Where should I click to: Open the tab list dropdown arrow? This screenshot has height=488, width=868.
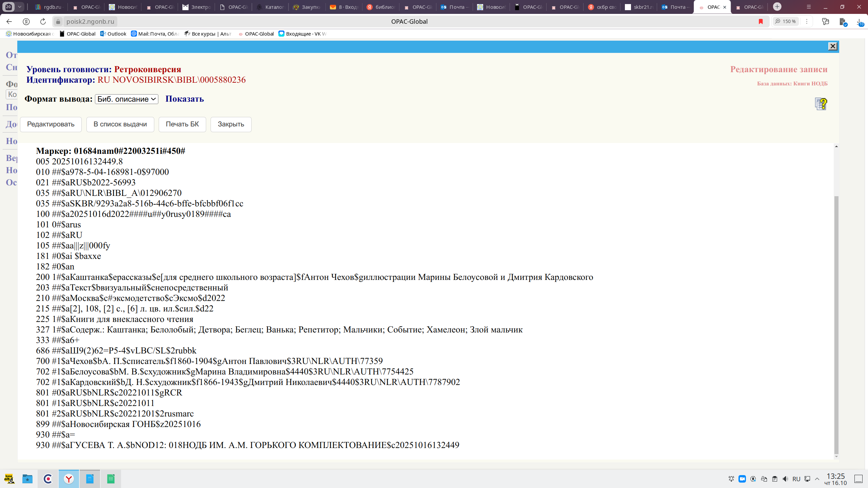click(x=20, y=7)
